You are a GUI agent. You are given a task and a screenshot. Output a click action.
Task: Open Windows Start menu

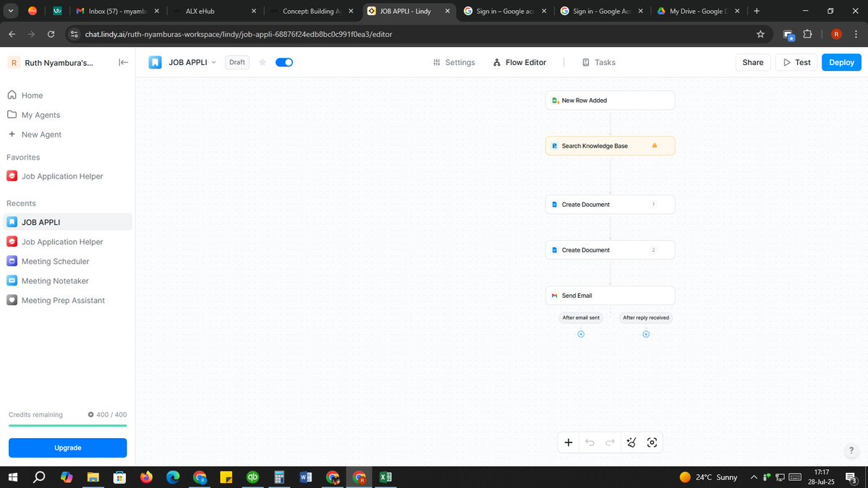13,477
